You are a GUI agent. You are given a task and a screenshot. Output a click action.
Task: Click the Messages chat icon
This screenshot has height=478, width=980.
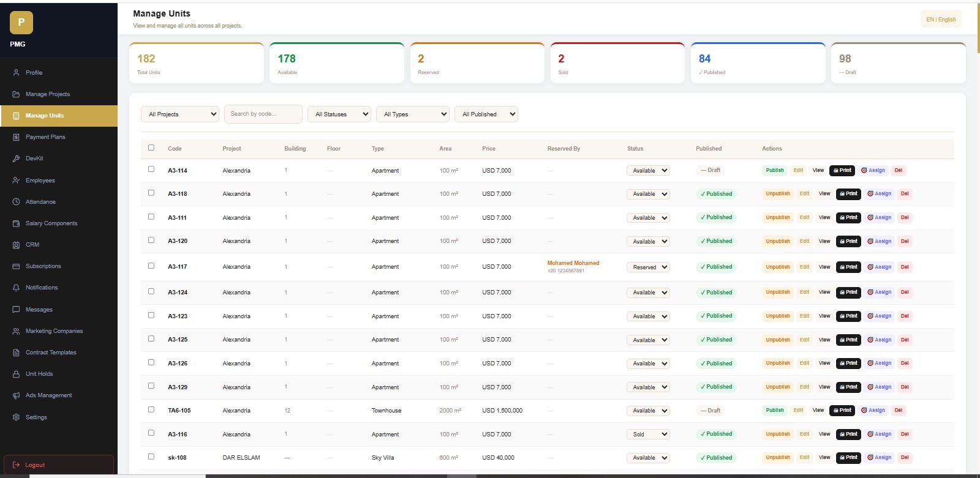tap(16, 310)
